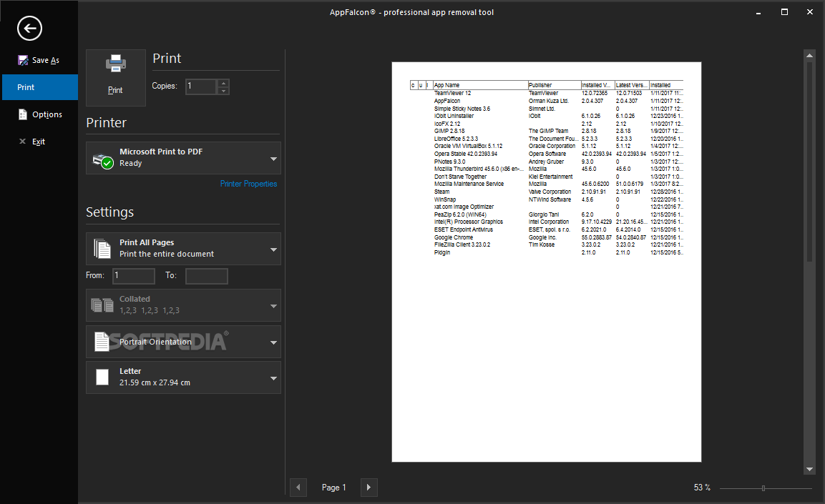Expand the printer selection dropdown
Viewport: 825px width, 504px height.
273,159
